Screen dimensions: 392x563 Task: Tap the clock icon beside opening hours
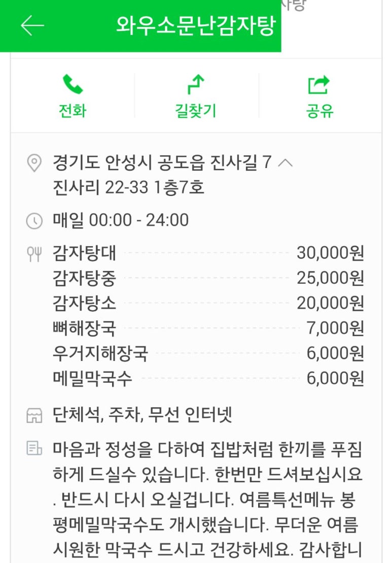click(x=34, y=221)
